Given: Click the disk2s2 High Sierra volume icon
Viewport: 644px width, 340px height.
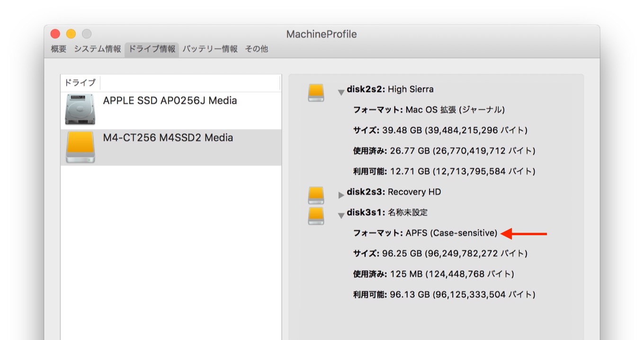Looking at the screenshot, I should tap(316, 92).
